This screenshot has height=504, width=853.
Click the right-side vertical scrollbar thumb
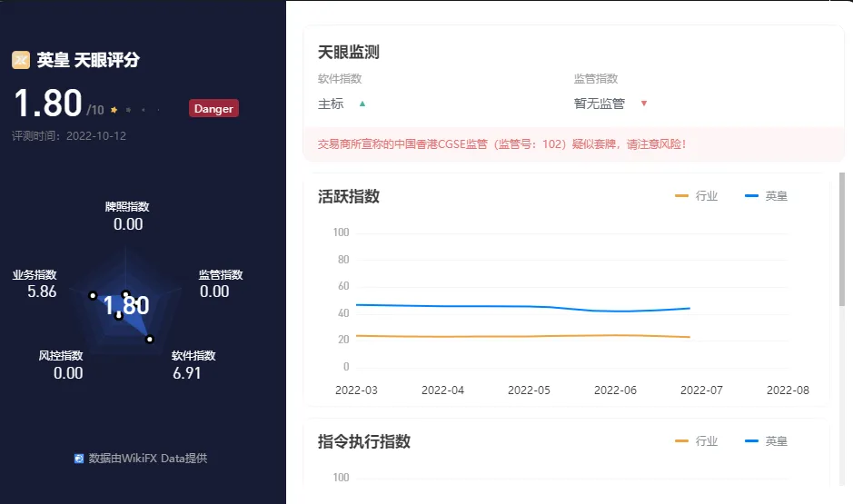click(x=842, y=239)
